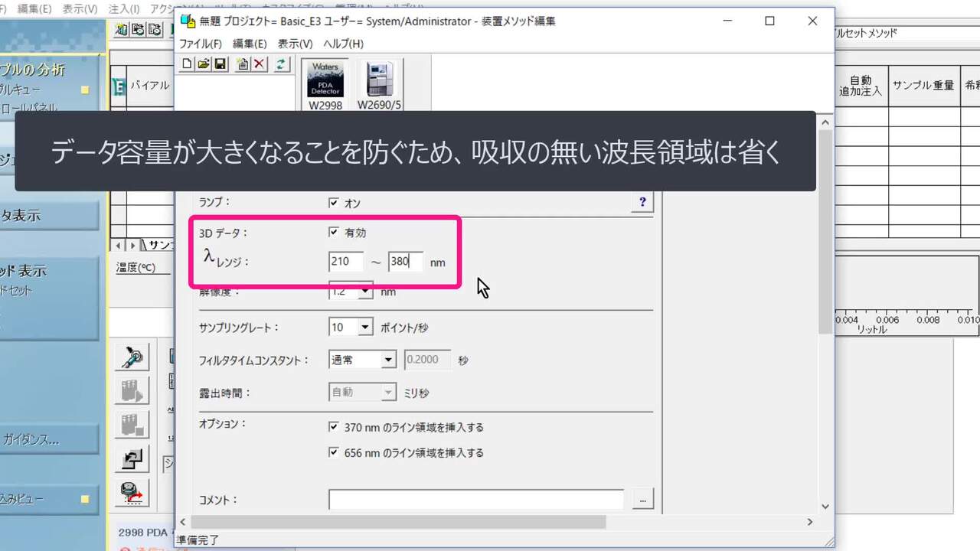Expand the フィルタタイムコンスタント dropdown

pos(388,360)
